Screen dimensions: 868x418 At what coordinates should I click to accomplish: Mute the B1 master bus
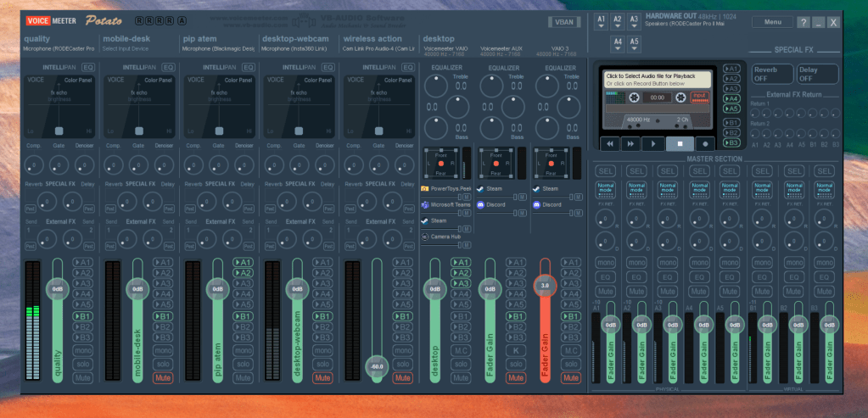[763, 292]
